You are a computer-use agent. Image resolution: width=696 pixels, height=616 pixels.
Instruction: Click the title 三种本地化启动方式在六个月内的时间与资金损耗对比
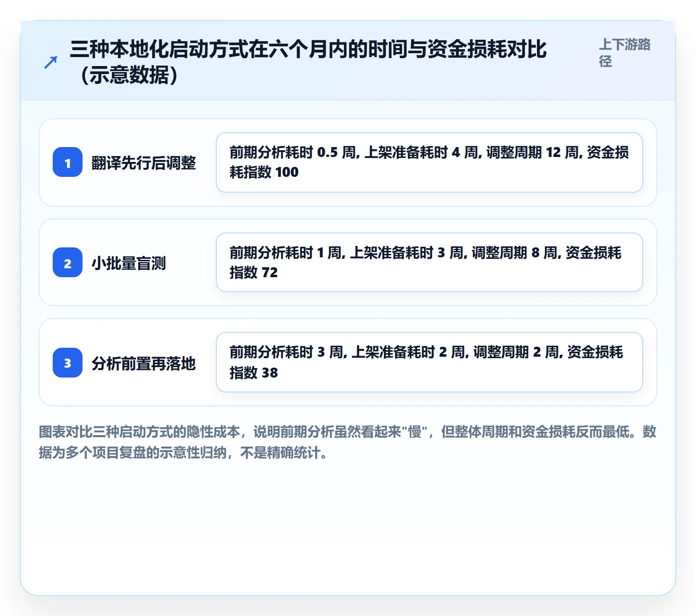tap(308, 62)
